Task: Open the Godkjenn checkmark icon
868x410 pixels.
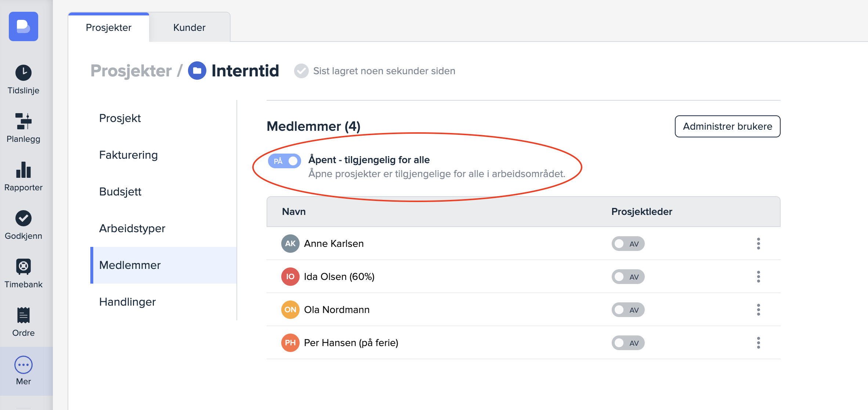Action: (x=23, y=218)
